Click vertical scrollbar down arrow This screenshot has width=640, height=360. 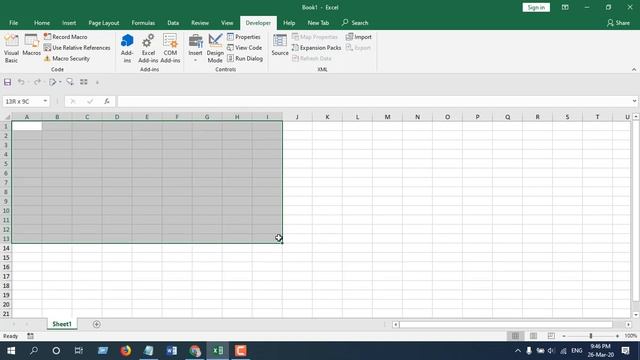636,315
